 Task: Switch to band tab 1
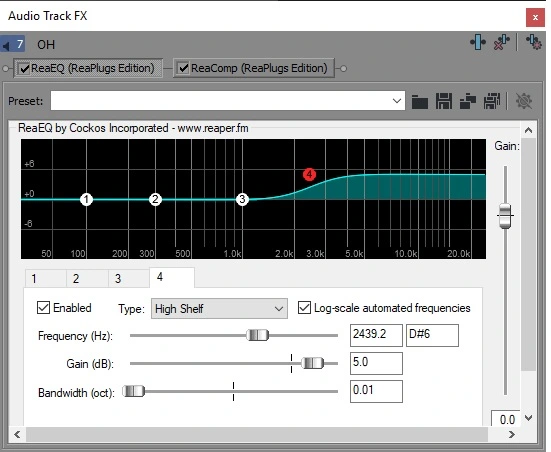tap(46, 279)
